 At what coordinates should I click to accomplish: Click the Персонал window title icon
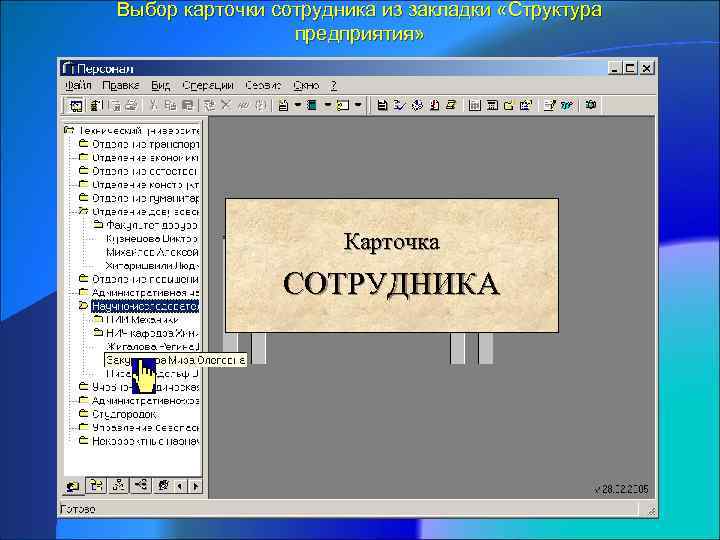point(68,68)
